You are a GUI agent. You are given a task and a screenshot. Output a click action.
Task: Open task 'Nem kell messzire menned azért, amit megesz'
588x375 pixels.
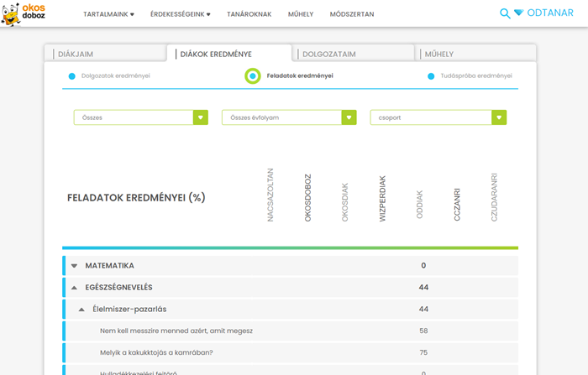[176, 331]
